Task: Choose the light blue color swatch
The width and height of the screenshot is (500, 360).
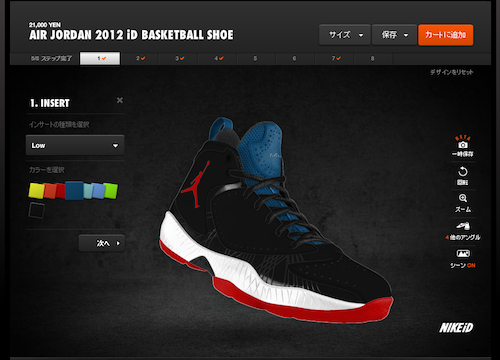Action: 98,191
